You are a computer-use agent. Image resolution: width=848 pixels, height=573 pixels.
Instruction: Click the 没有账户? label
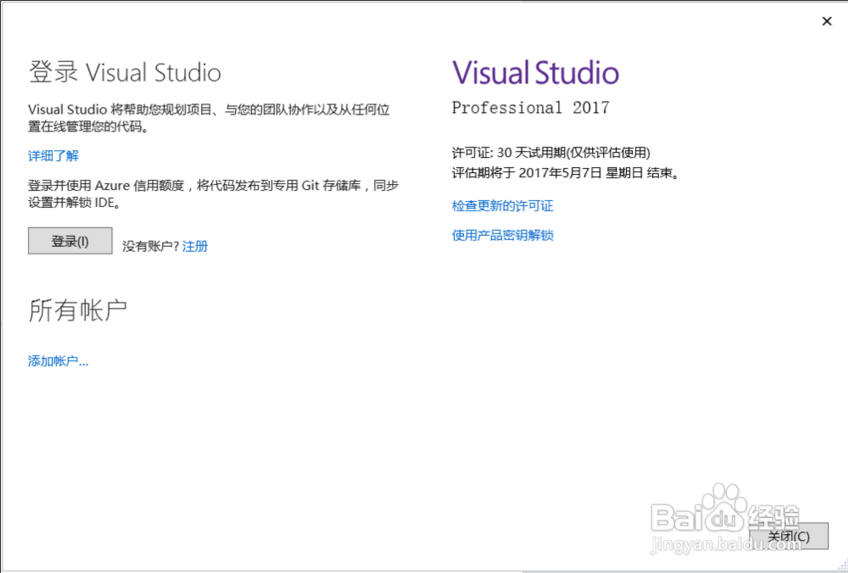[x=150, y=246]
